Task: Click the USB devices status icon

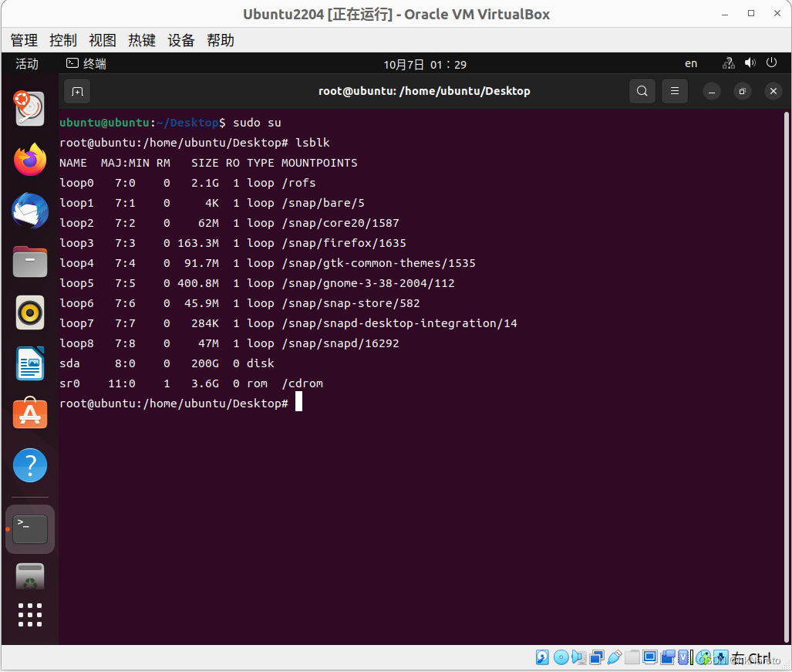Action: pyautogui.click(x=615, y=657)
